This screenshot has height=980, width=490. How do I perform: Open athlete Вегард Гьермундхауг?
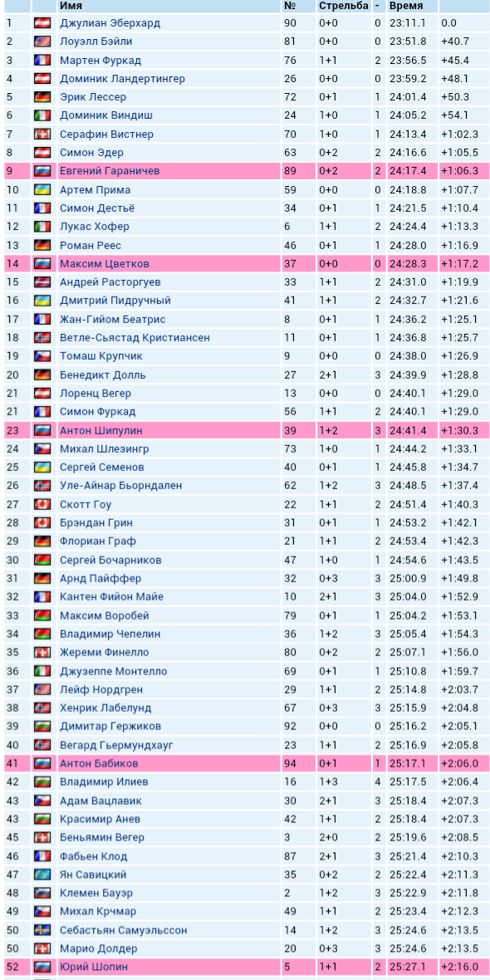(x=117, y=745)
